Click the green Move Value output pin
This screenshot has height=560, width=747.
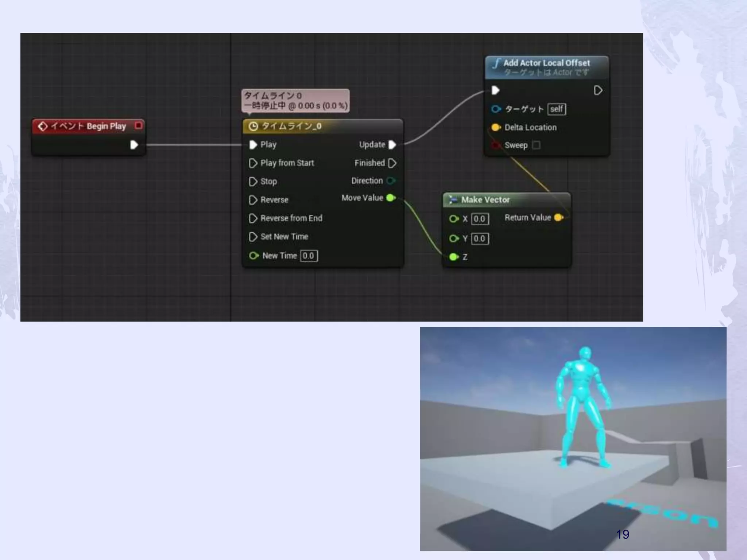(x=391, y=198)
